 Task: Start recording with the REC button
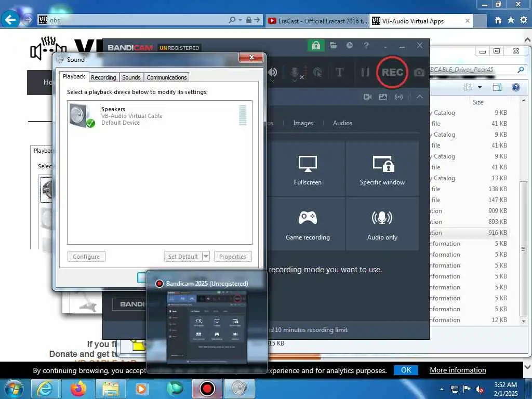click(x=392, y=72)
